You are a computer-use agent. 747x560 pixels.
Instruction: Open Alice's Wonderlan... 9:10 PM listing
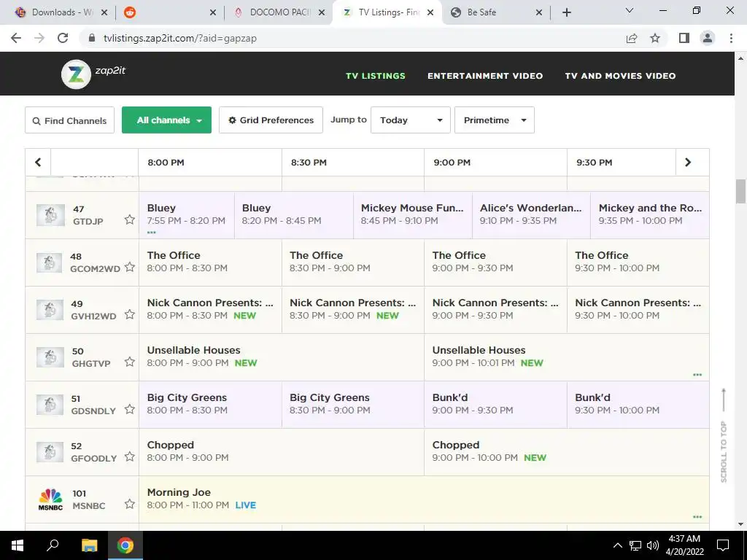point(531,215)
